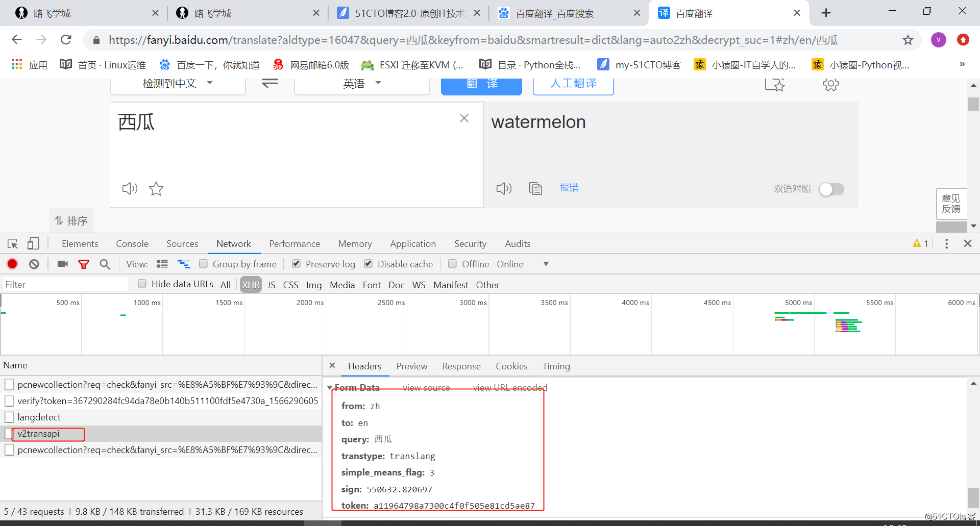This screenshot has height=526, width=980.
Task: Show the network overview waterfall view
Action: 184,264
